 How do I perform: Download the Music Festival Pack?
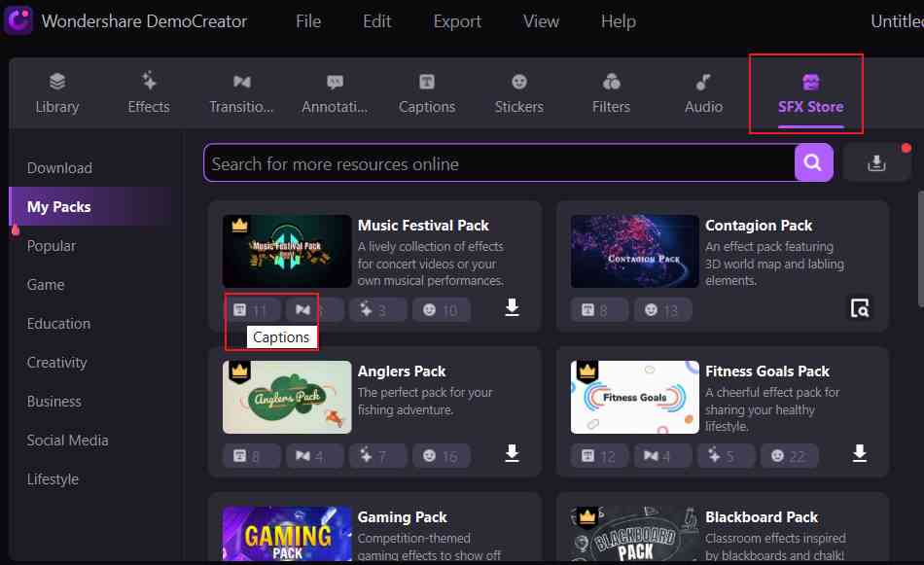point(512,307)
